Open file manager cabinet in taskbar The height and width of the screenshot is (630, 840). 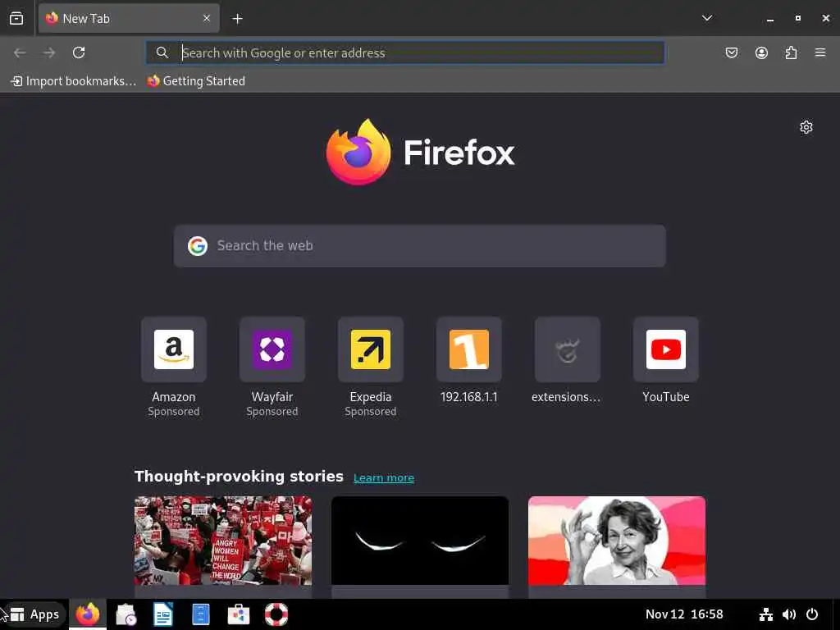[x=201, y=614]
